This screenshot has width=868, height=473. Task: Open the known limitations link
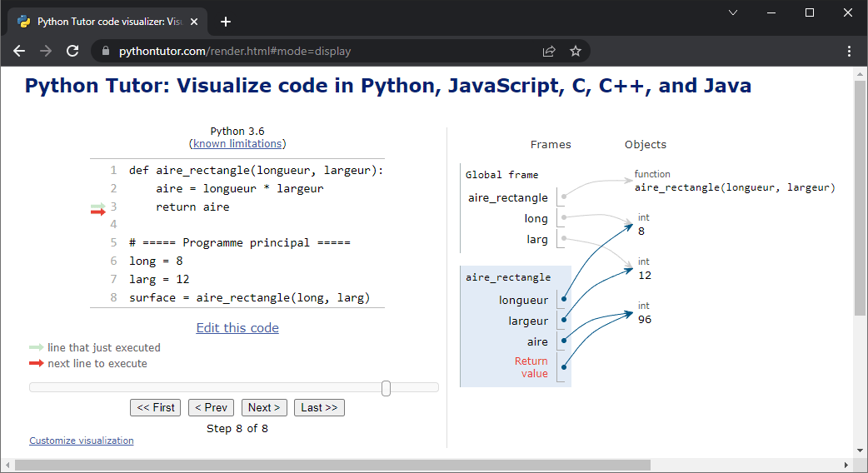[237, 144]
